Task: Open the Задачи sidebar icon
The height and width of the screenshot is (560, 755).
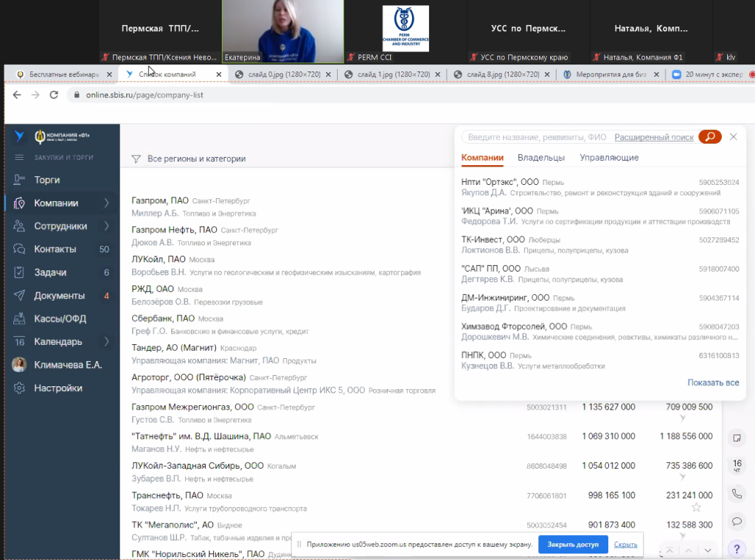Action: 19,273
